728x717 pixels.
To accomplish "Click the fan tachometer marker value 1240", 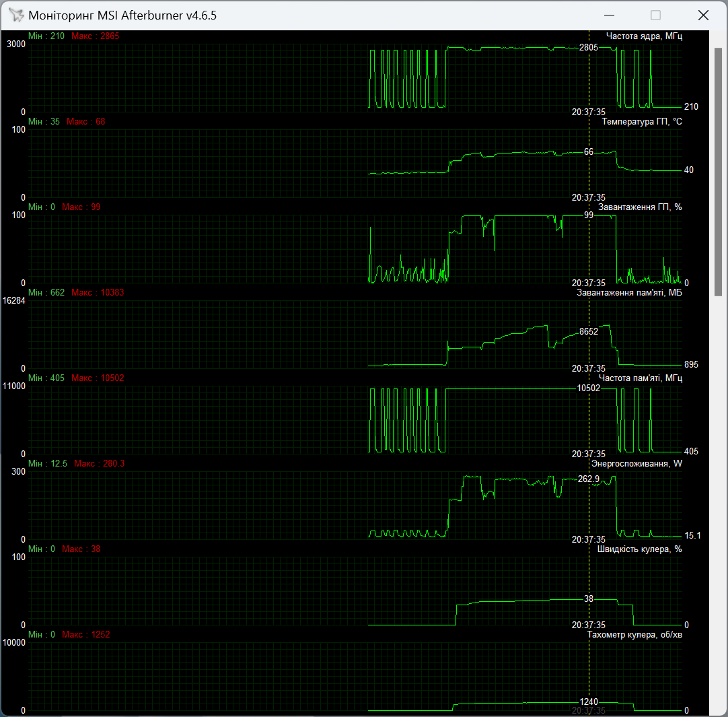I will [588, 702].
